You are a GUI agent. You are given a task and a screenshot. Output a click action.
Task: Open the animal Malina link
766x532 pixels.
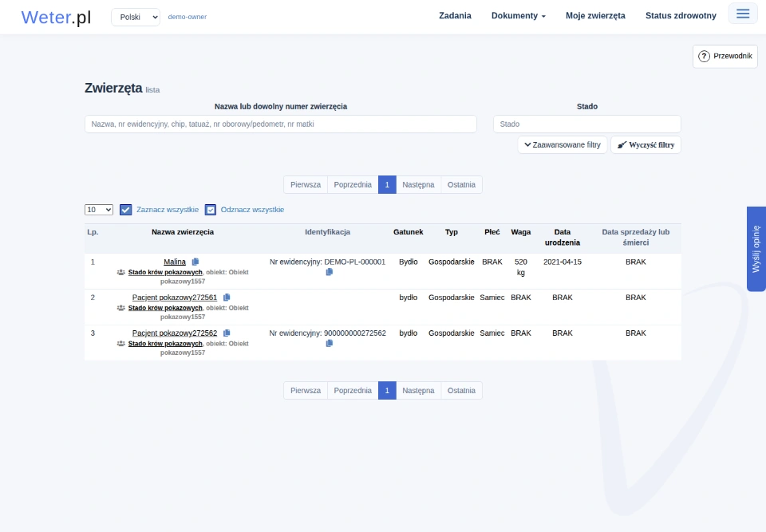pos(175,262)
